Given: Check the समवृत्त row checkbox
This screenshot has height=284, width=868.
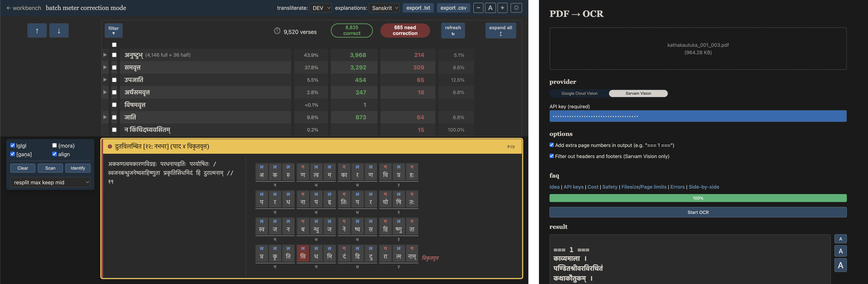Looking at the screenshot, I should [x=114, y=68].
